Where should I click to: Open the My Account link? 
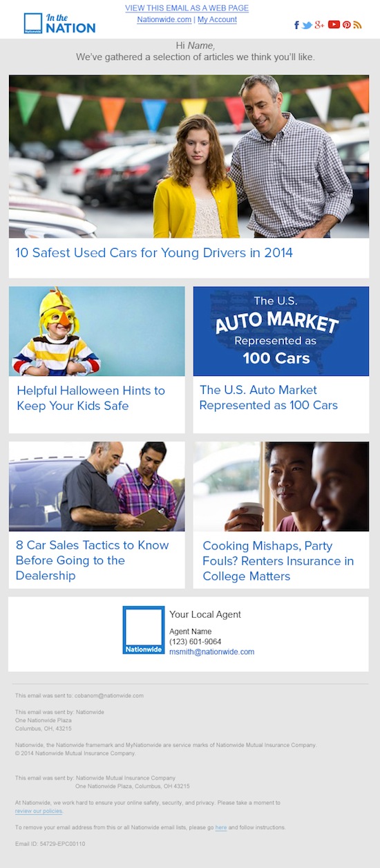coord(217,19)
